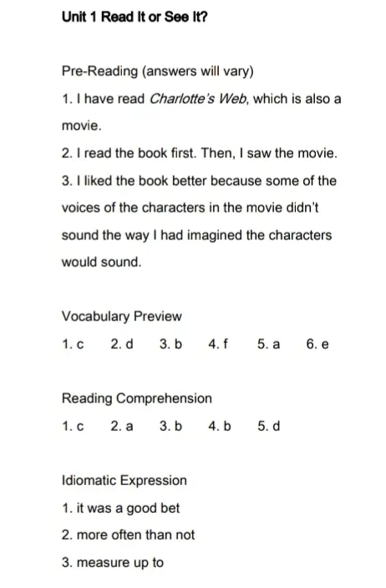Click the 'Idiomatic Expression' heading
The image size is (386, 588).
click(x=124, y=480)
